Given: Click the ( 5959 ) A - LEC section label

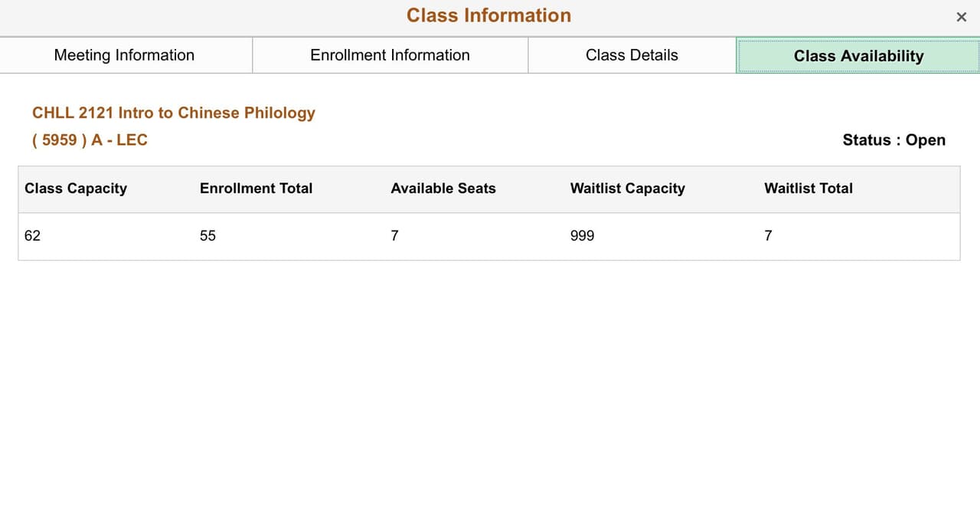Looking at the screenshot, I should pyautogui.click(x=90, y=140).
